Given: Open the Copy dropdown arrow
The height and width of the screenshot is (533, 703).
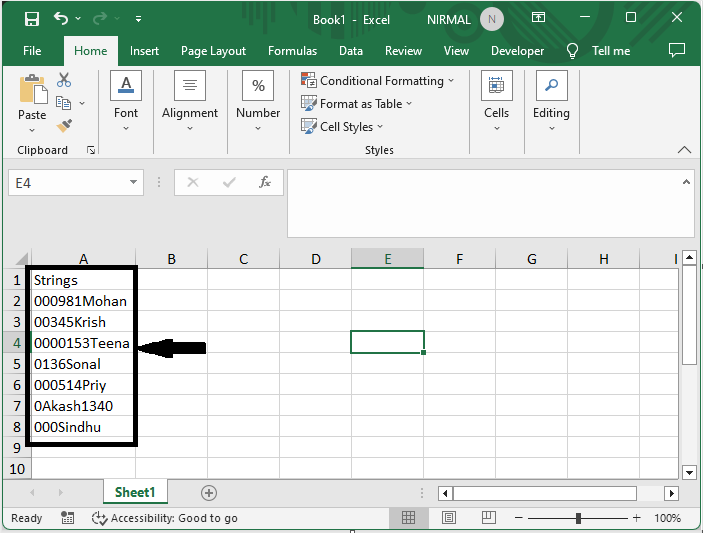Looking at the screenshot, I should [x=82, y=103].
